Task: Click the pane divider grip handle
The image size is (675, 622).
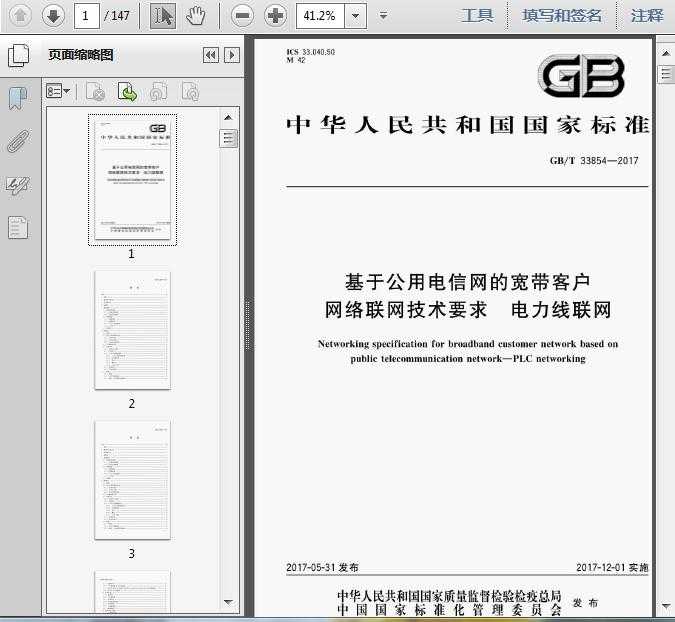Action: 249,324
